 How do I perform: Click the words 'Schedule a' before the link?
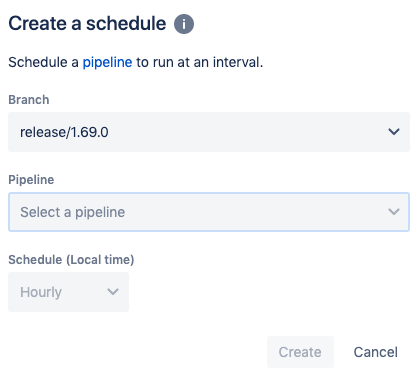click(43, 62)
